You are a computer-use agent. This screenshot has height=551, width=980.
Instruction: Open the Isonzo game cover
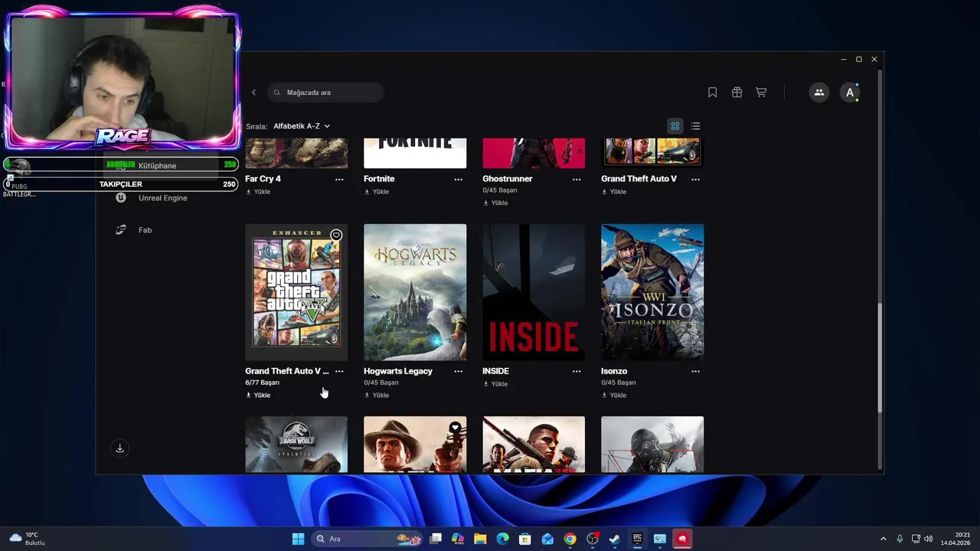(x=652, y=292)
